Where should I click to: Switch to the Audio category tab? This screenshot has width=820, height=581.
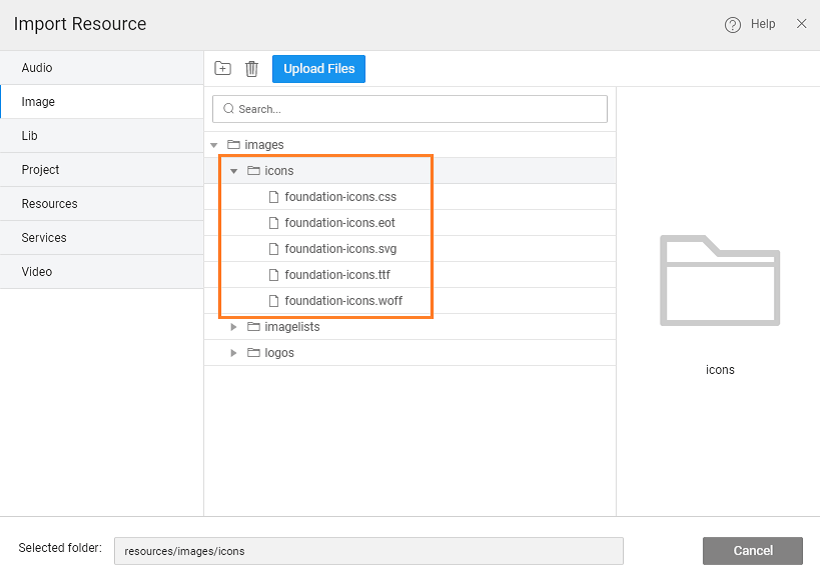[37, 68]
